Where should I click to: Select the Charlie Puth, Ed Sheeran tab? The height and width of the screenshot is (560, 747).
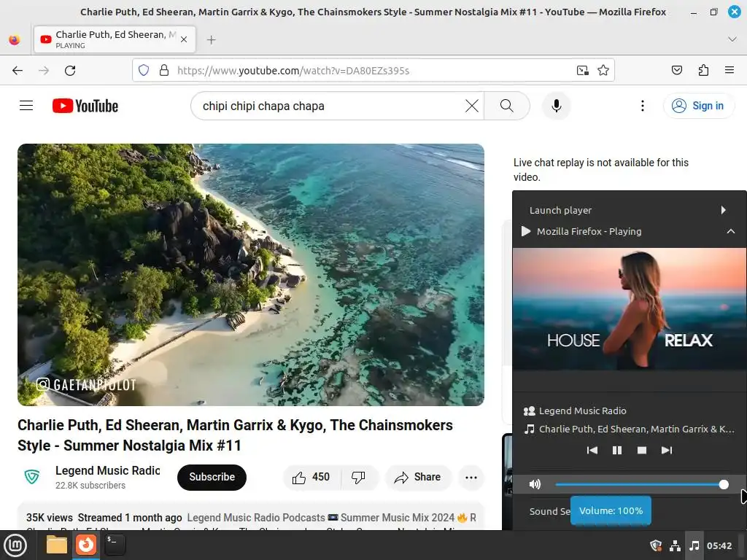pyautogui.click(x=115, y=39)
